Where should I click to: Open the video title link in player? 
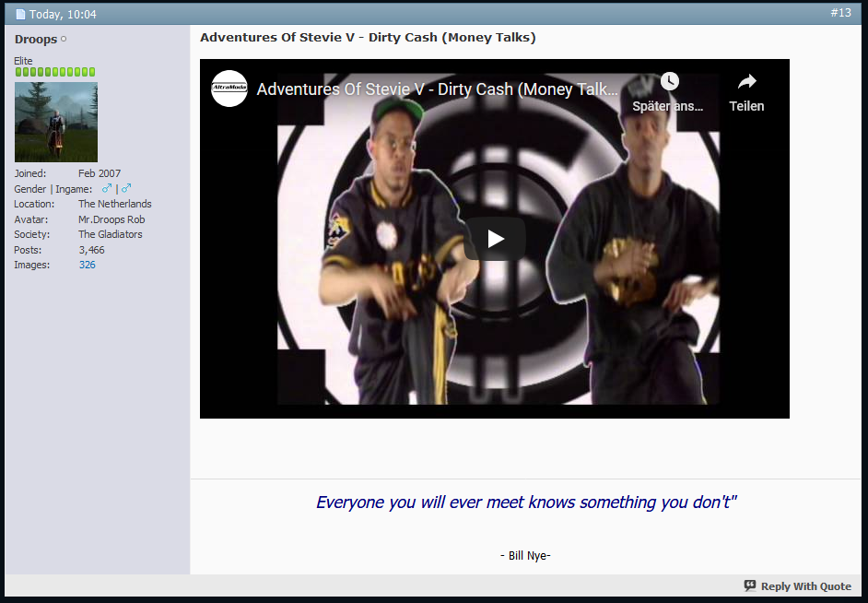[x=438, y=89]
